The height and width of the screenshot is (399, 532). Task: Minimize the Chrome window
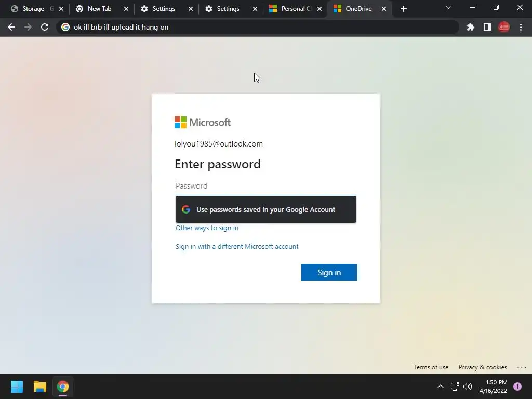(x=472, y=7)
